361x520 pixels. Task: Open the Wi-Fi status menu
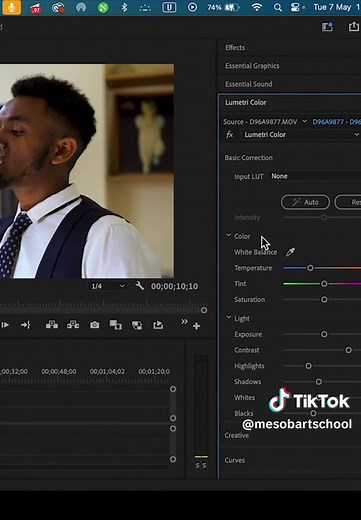(x=256, y=7)
